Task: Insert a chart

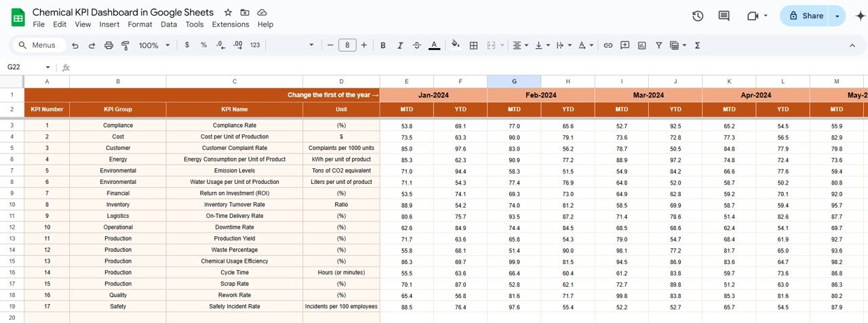Action: tap(642, 45)
